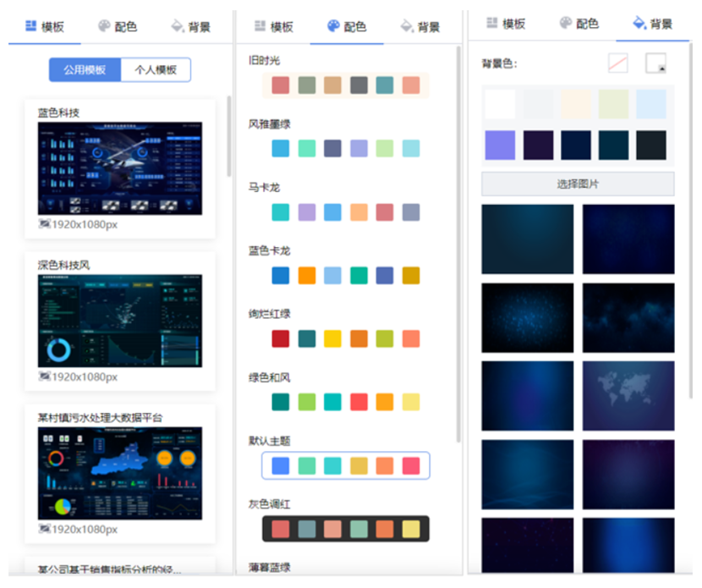The height and width of the screenshot is (588, 702).
Task: Open the custom background color picker box
Action: [x=655, y=63]
